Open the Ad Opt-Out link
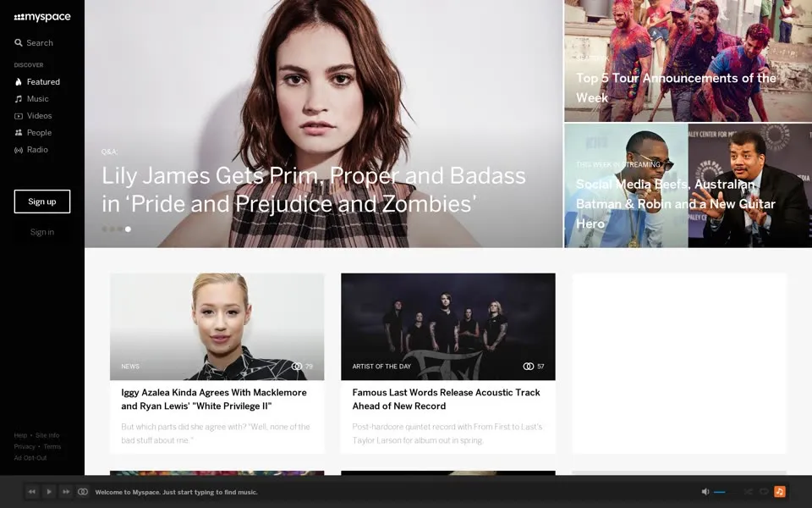Screen dimensions: 812x508 tap(30, 458)
